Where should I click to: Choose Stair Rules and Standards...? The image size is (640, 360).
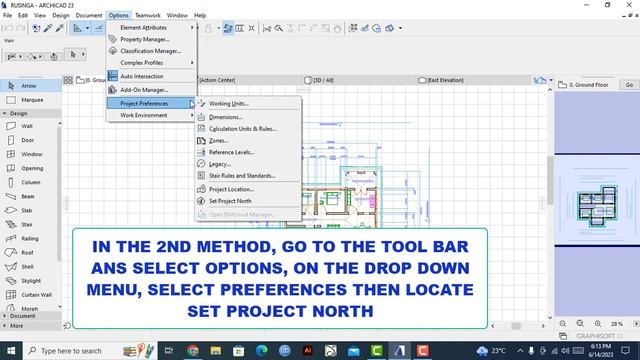click(248, 176)
